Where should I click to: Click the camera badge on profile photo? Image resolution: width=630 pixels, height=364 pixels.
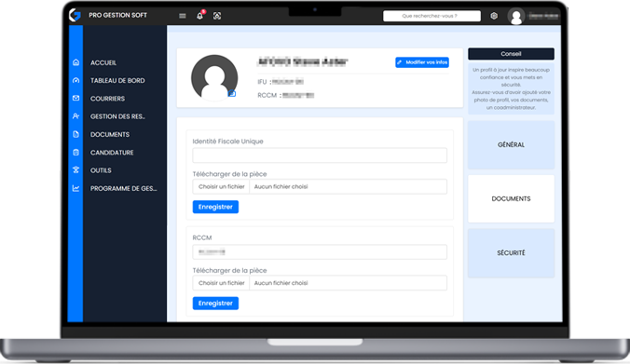coord(232,93)
